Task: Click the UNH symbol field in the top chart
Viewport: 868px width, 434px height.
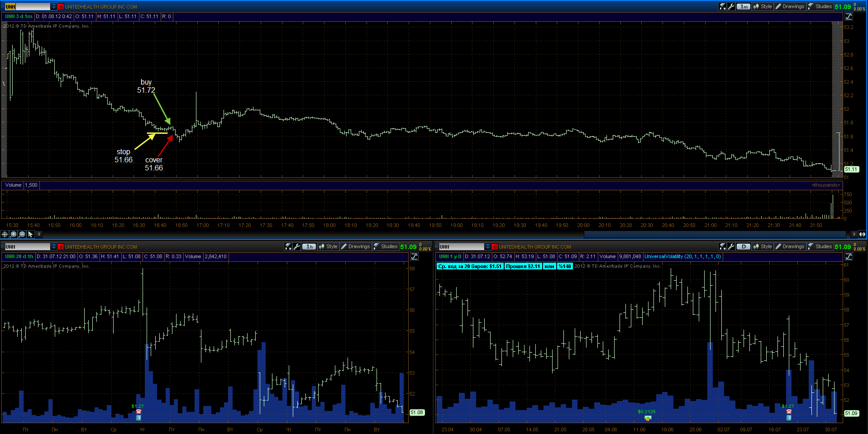Action: click(28, 6)
